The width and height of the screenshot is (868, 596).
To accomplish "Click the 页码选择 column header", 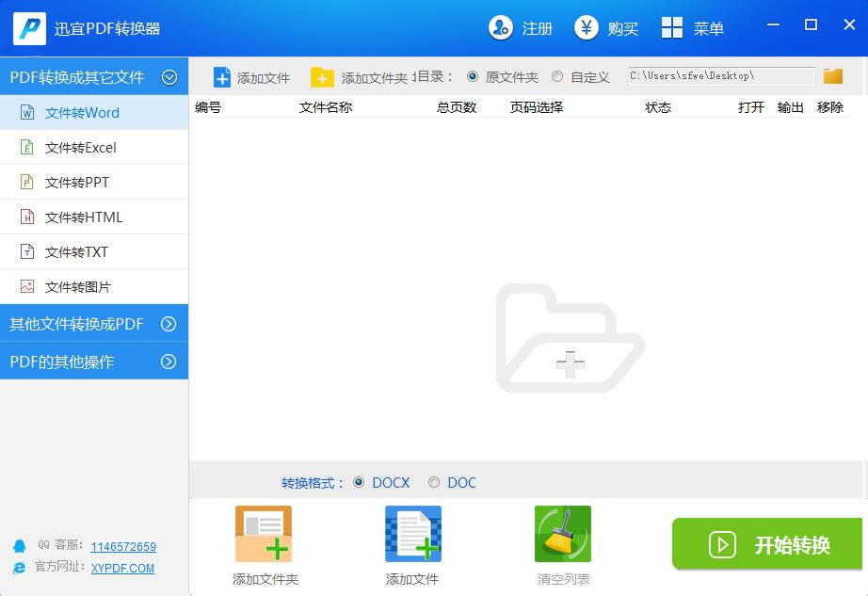I will tap(537, 107).
